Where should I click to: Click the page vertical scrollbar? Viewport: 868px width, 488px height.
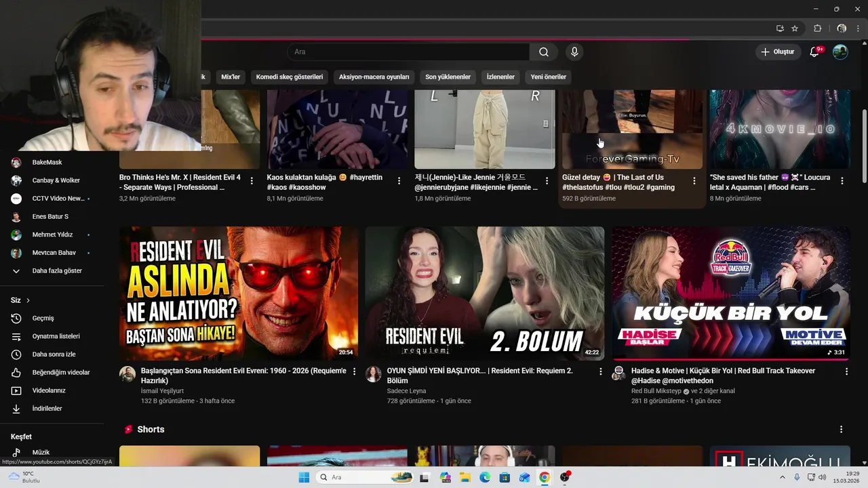[863, 146]
